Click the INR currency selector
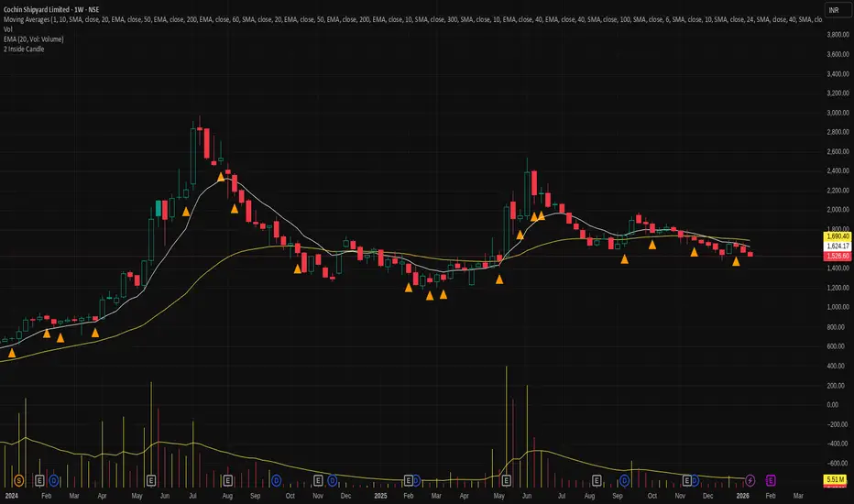Image resolution: width=854 pixels, height=504 pixels. 836,10
